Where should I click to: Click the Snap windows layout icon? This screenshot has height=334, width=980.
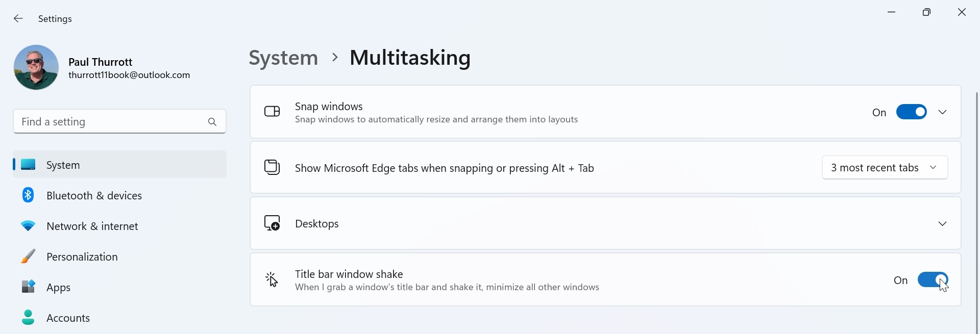coord(272,112)
